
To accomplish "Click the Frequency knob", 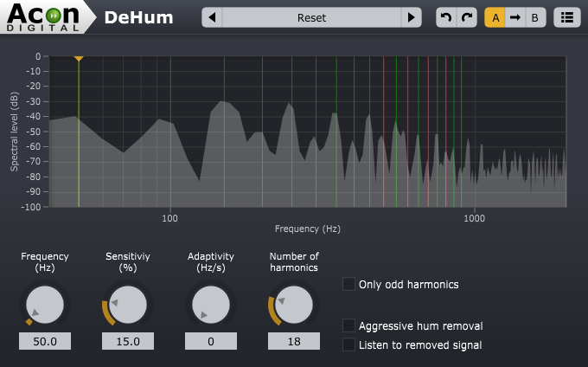I will [x=45, y=304].
